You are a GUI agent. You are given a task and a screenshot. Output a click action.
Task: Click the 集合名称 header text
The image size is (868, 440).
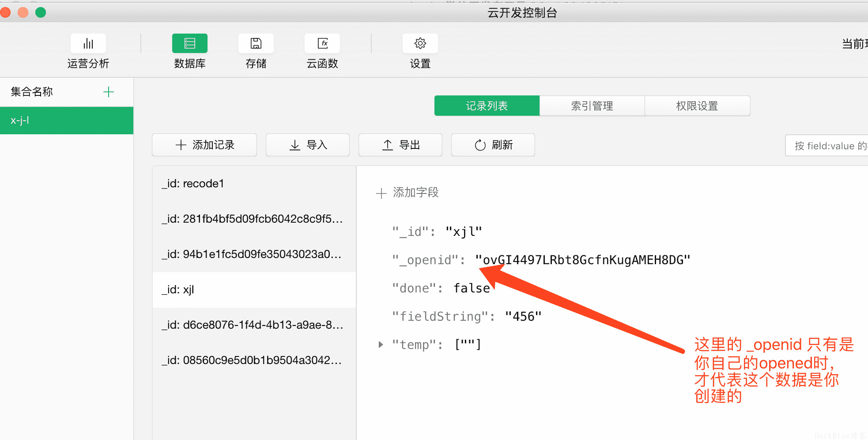[32, 92]
